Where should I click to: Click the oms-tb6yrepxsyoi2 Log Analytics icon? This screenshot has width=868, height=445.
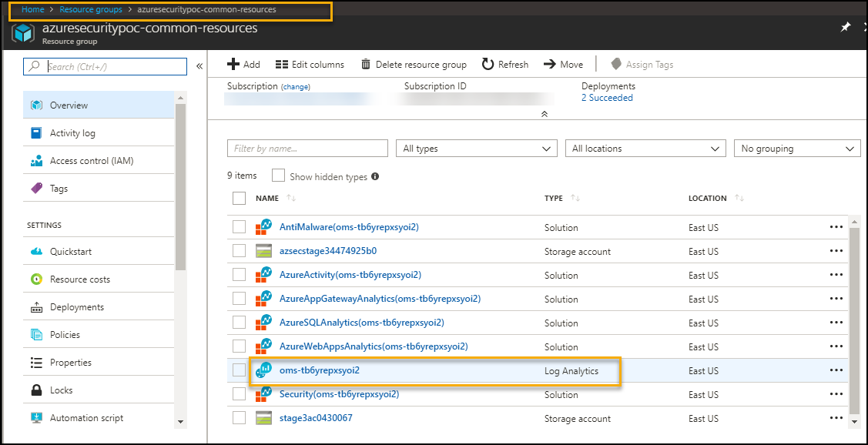tap(263, 370)
